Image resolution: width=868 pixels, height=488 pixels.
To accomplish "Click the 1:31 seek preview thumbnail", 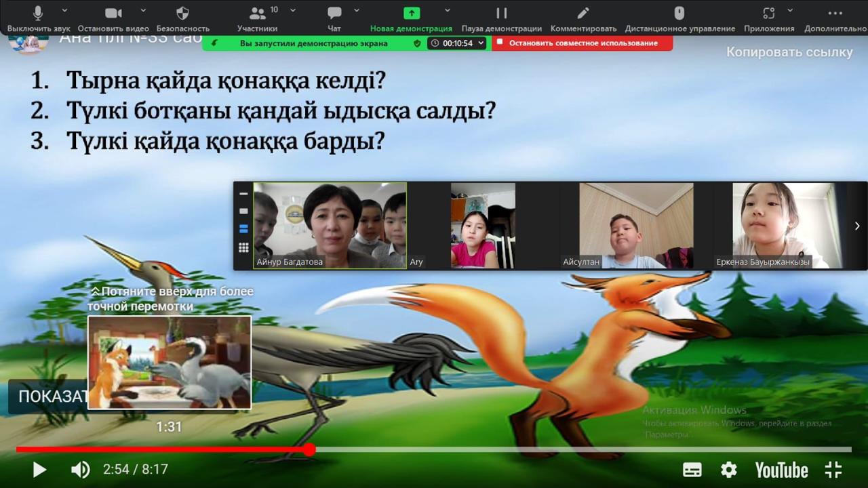I will [170, 363].
